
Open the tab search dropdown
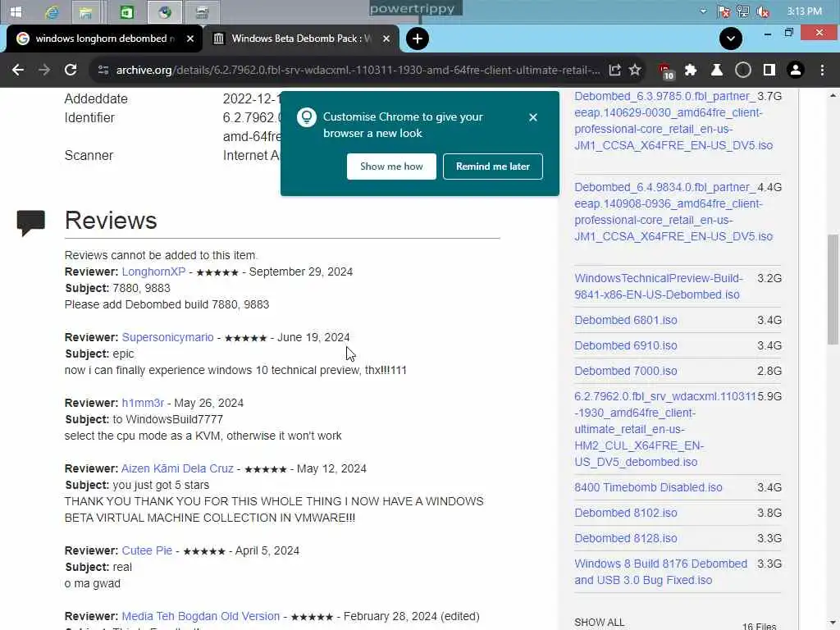pos(731,39)
